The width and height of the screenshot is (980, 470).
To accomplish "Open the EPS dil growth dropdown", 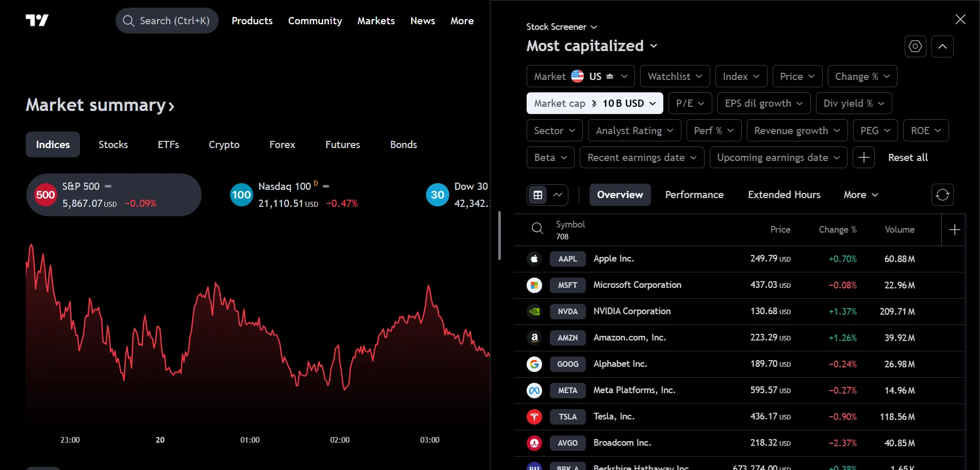I will click(764, 103).
